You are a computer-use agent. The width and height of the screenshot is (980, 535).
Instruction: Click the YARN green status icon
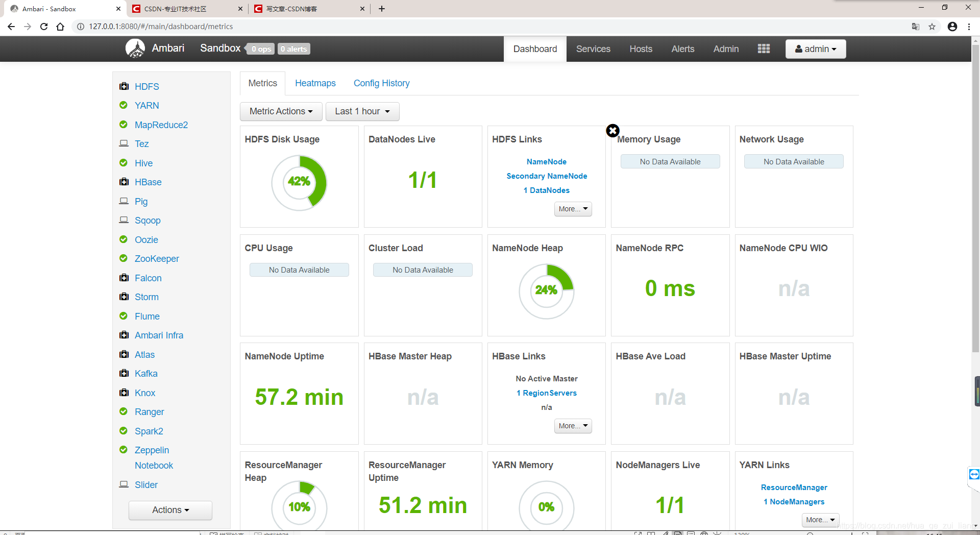click(124, 105)
